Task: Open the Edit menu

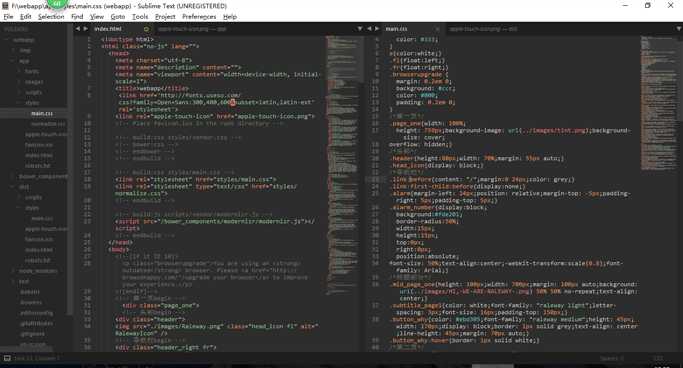Action: 25,17
